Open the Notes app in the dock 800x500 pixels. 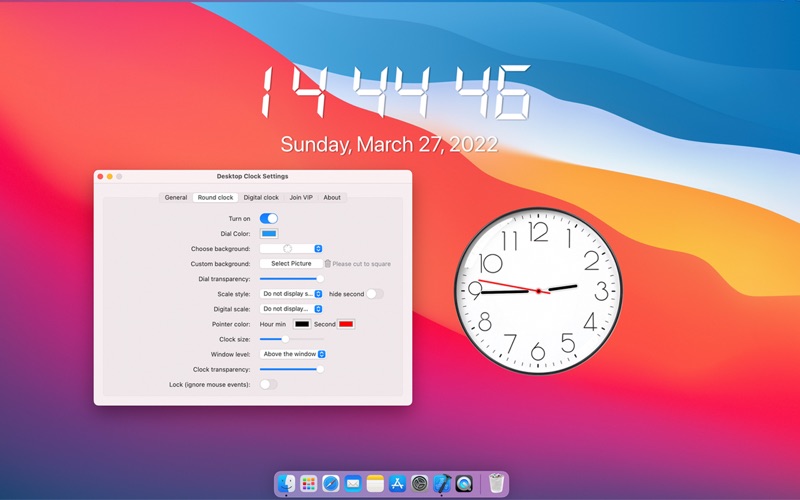(x=375, y=483)
